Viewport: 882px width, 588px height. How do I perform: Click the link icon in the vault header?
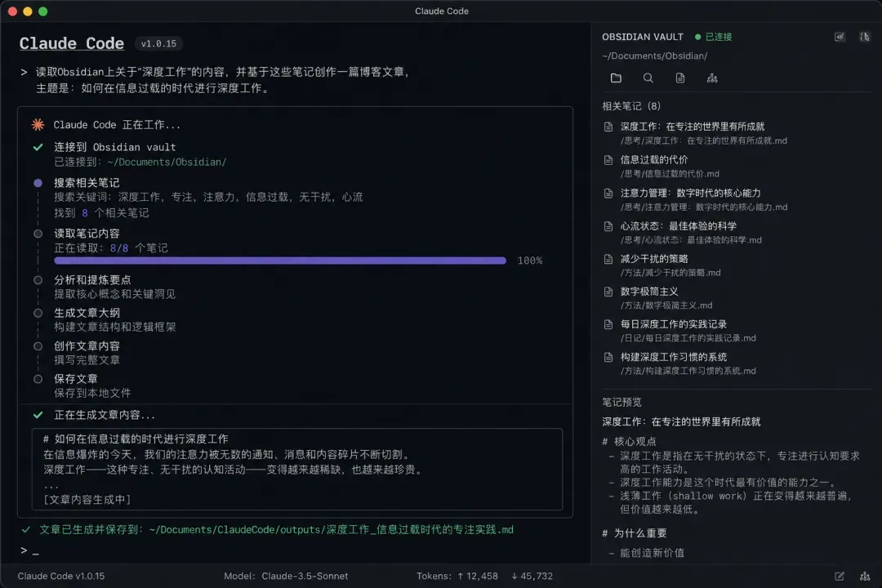[840, 37]
